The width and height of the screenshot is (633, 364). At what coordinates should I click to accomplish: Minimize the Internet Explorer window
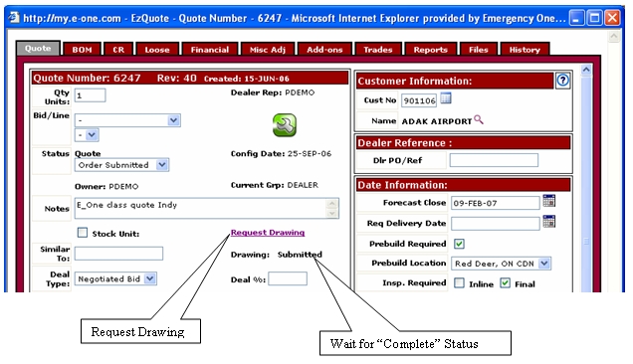tap(576, 18)
